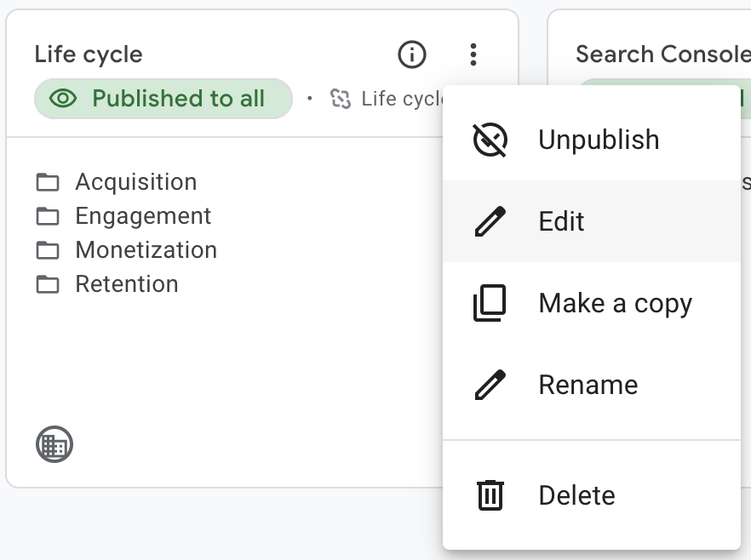
Task: Click the Life cycle card title
Action: coord(89,54)
